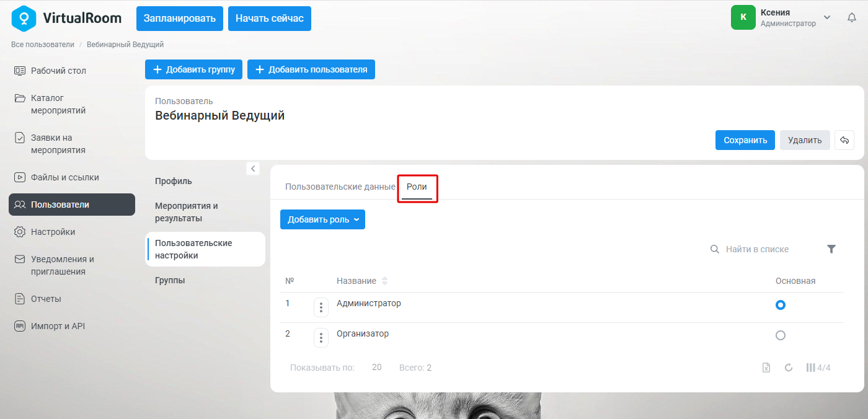Image resolution: width=868 pixels, height=419 pixels.
Task: Open the Пользователи sidebar section
Action: pyautogui.click(x=72, y=205)
